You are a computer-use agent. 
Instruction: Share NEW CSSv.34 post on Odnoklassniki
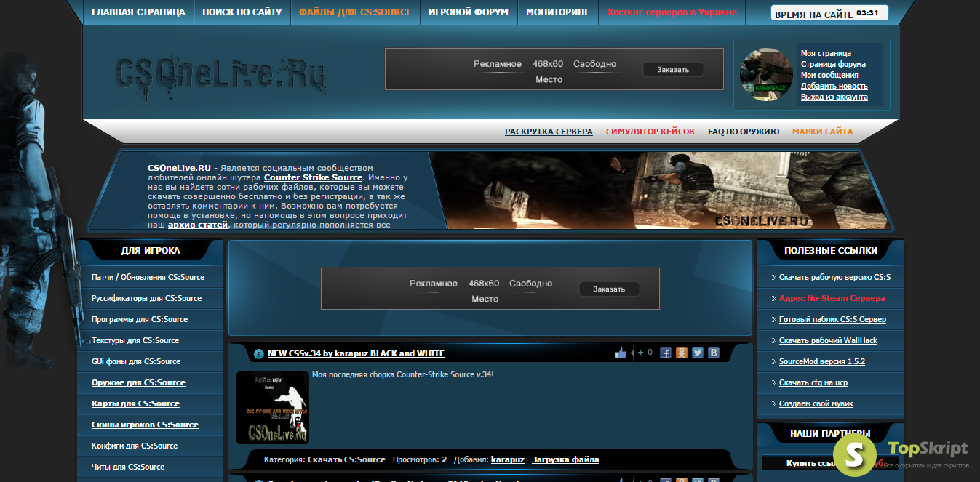tap(682, 353)
